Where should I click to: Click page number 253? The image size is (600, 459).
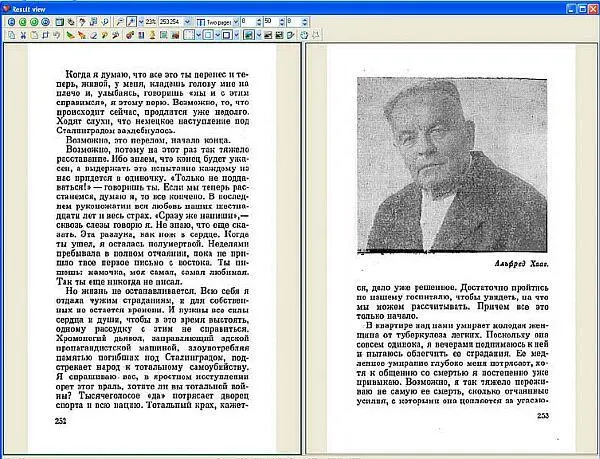coord(543,416)
